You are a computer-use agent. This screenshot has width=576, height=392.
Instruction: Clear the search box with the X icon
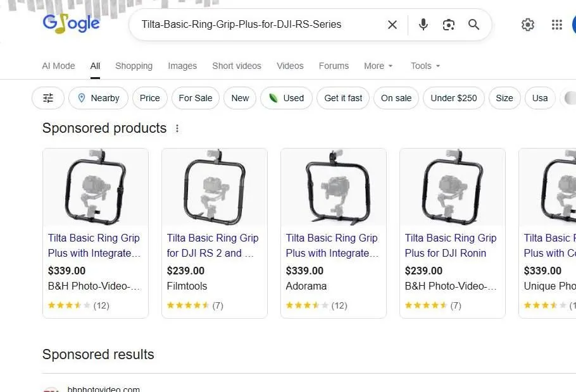click(x=392, y=25)
